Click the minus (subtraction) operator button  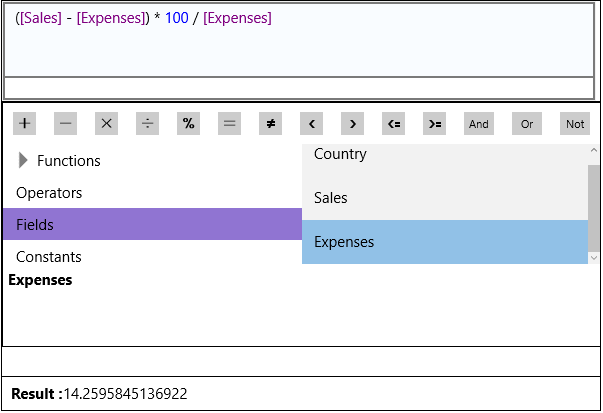coord(66,124)
